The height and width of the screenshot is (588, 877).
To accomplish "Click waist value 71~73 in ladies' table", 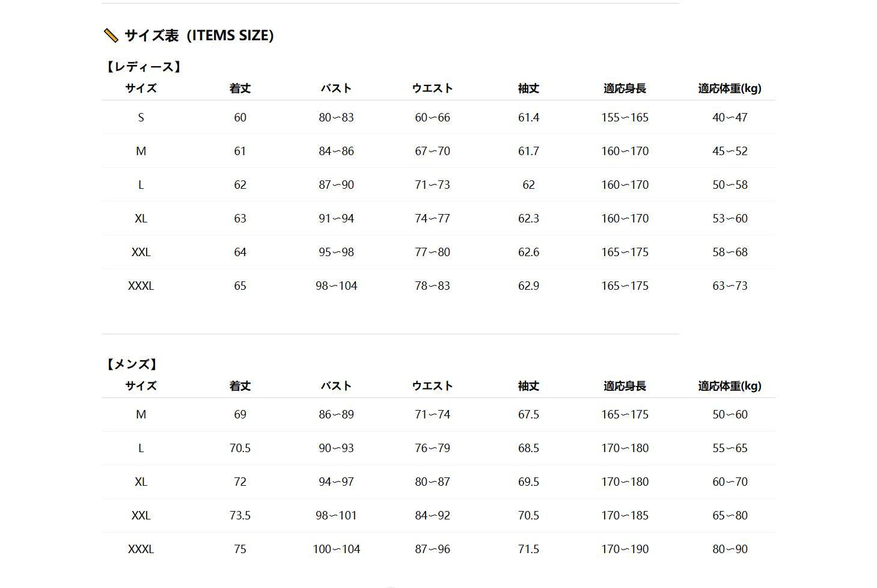I will [x=432, y=185].
